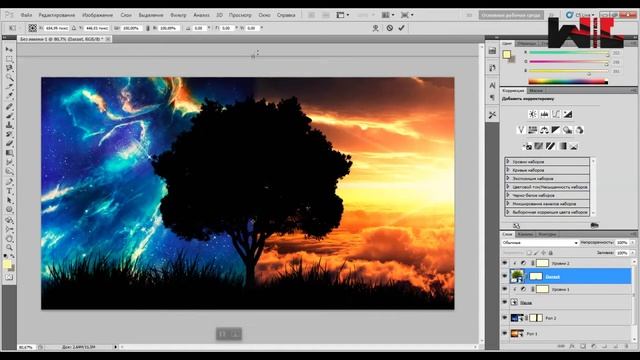The width and height of the screenshot is (640, 360).
Task: Click the color spectrum ramp
Action: point(568,82)
